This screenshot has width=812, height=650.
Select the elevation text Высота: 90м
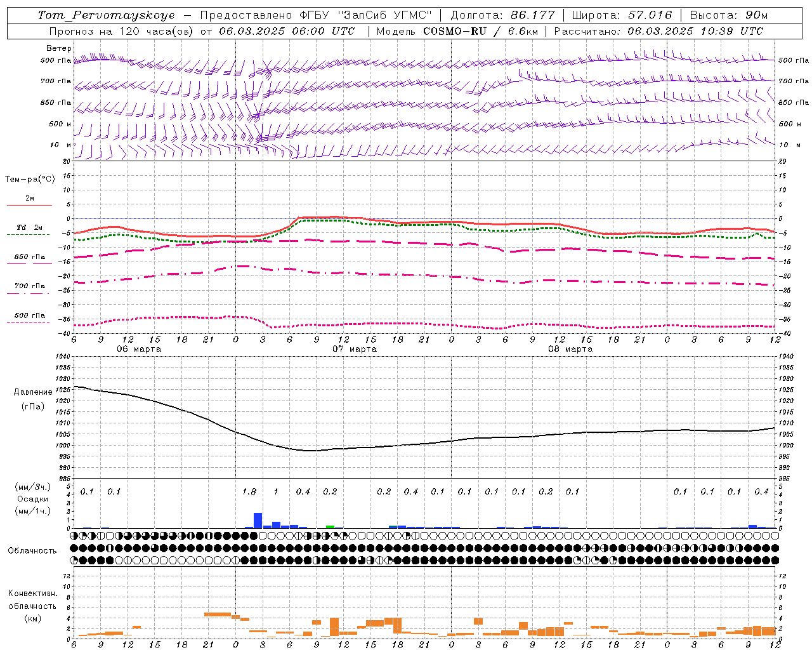(x=728, y=15)
